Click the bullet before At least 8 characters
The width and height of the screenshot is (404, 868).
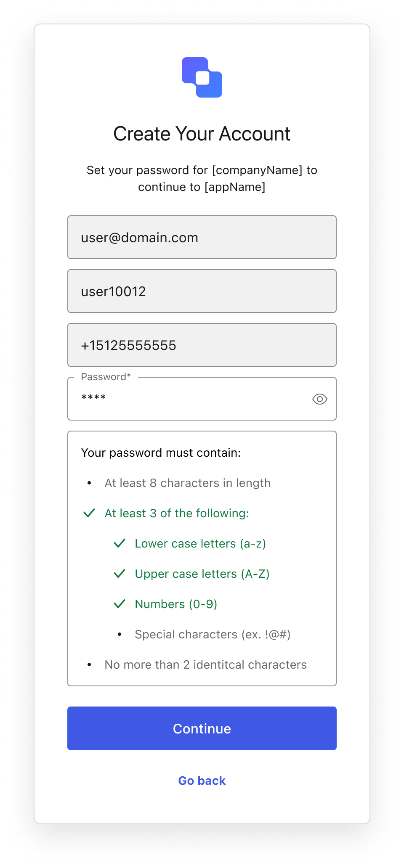pos(89,483)
